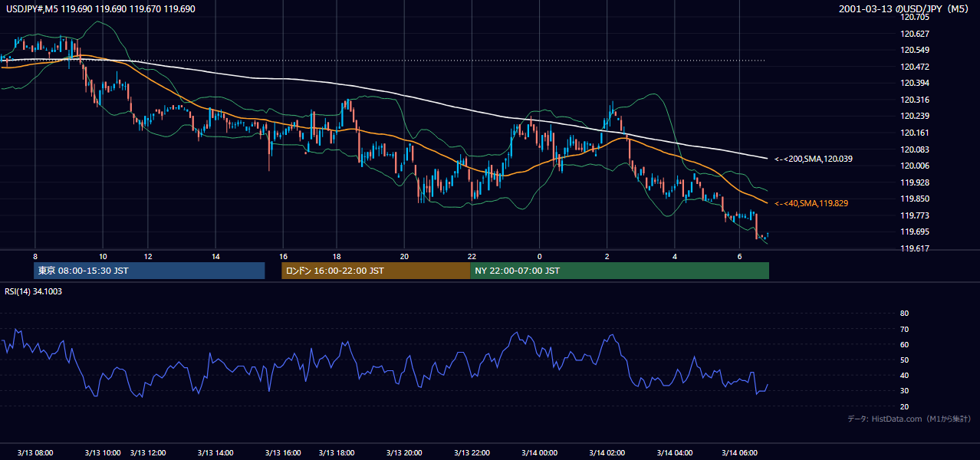Click RSI scale value 30
980x460 pixels.
point(904,391)
